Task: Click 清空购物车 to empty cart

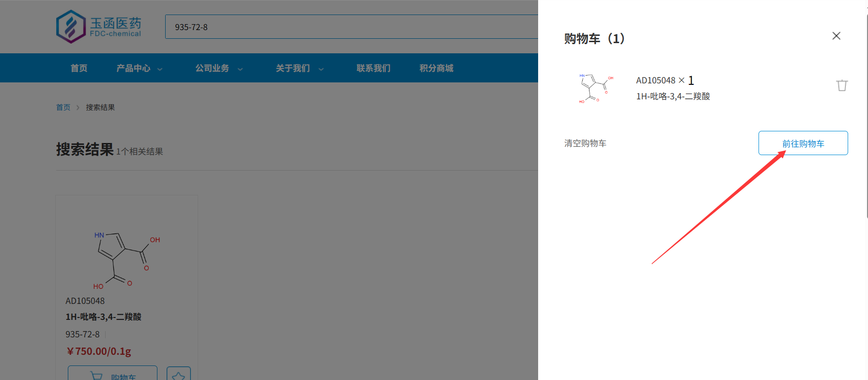Action: [x=585, y=143]
